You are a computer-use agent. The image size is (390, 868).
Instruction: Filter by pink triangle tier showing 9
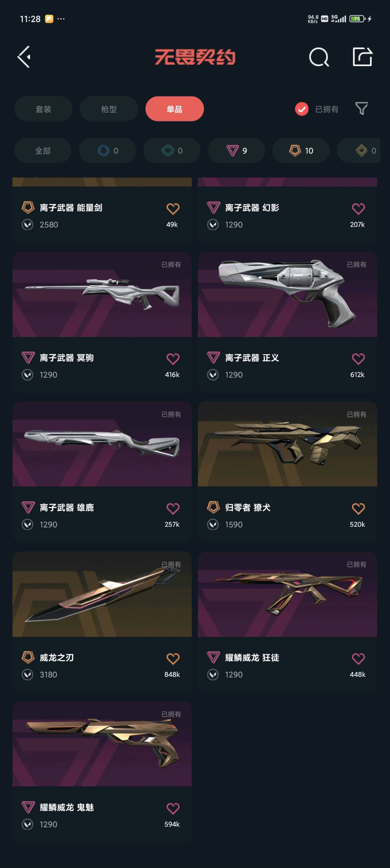(x=236, y=150)
